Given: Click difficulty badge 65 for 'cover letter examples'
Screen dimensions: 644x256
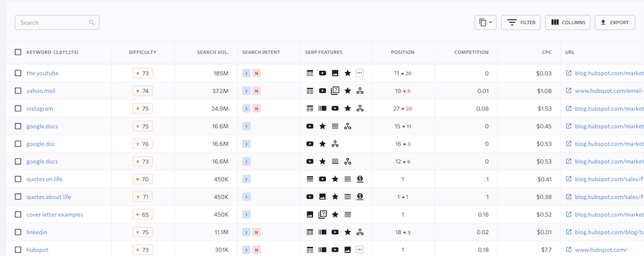Looking at the screenshot, I should (142, 215).
